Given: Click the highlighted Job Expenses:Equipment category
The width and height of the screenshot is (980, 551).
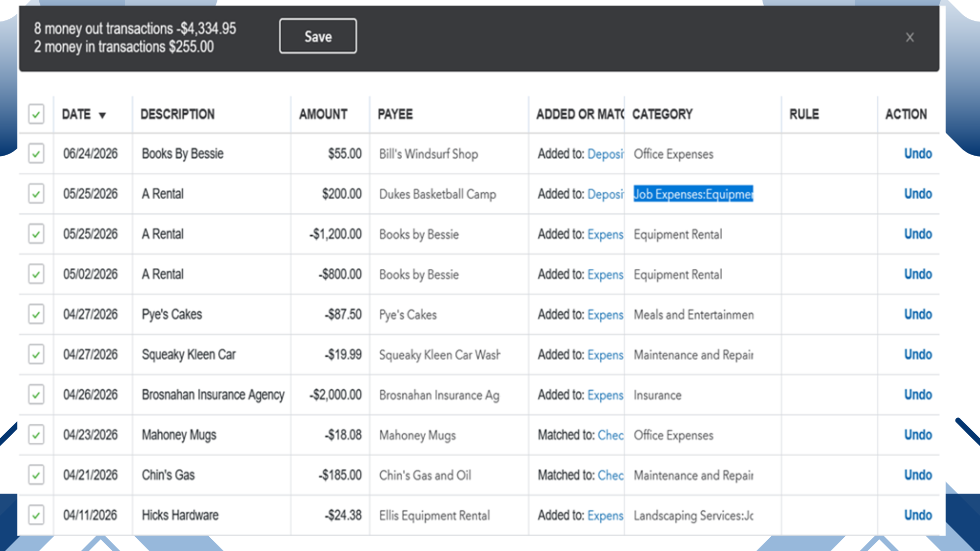Looking at the screenshot, I should click(693, 194).
